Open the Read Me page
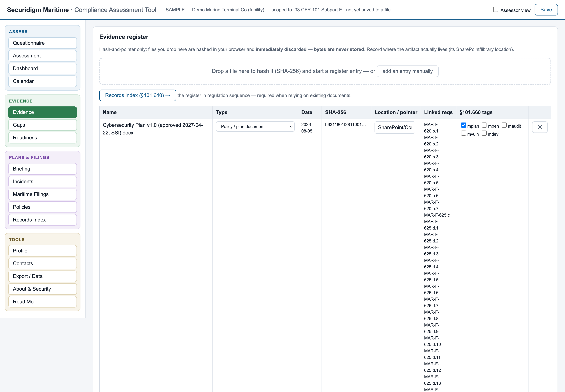This screenshot has height=392, width=565. point(43,302)
